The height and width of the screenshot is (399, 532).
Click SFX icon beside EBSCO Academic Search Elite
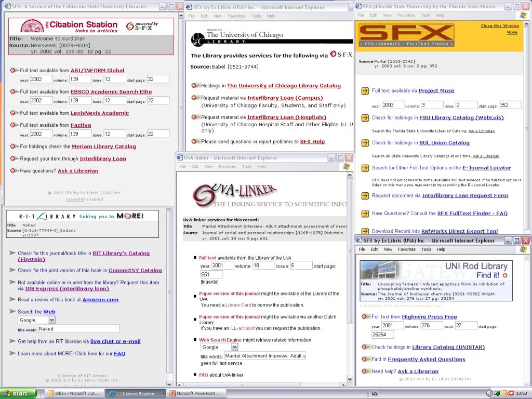tap(14, 91)
